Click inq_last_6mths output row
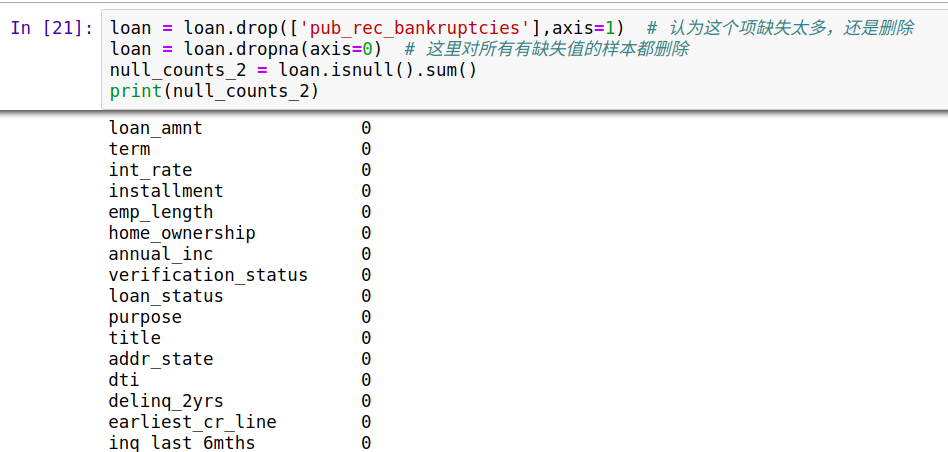 click(240, 443)
